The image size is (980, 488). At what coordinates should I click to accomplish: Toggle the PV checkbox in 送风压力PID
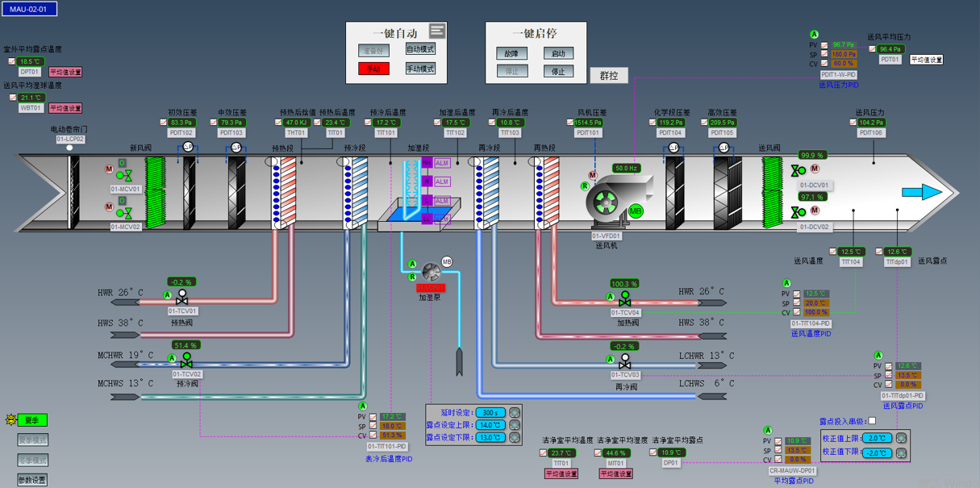(x=824, y=45)
